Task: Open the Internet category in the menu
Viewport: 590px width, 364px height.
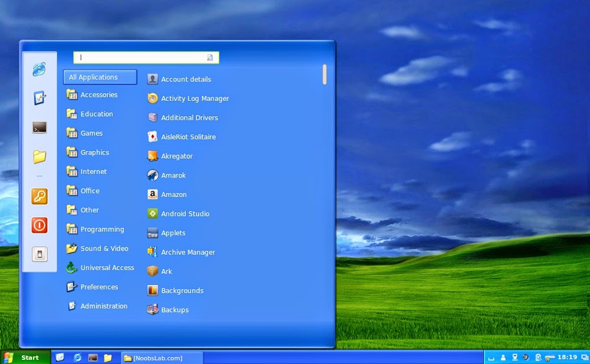Action: (93, 171)
